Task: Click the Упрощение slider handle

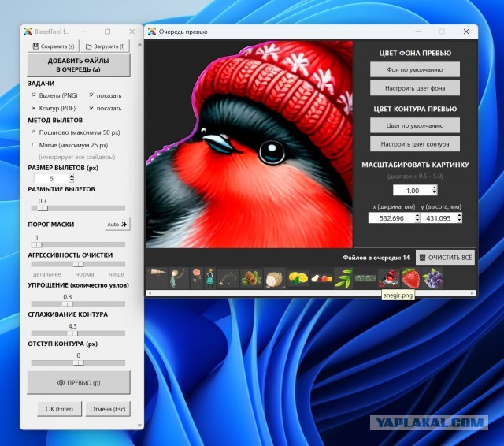Action: tap(67, 304)
